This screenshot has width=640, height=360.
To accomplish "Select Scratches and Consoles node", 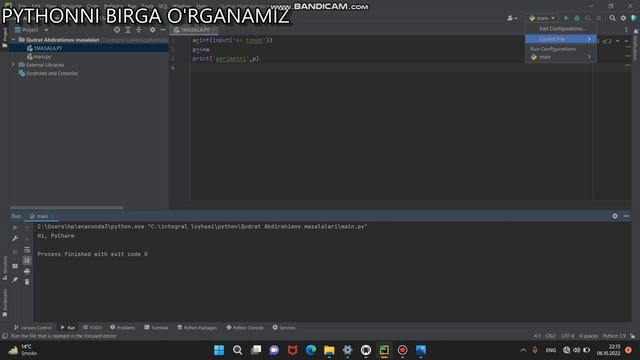I will click(x=51, y=73).
